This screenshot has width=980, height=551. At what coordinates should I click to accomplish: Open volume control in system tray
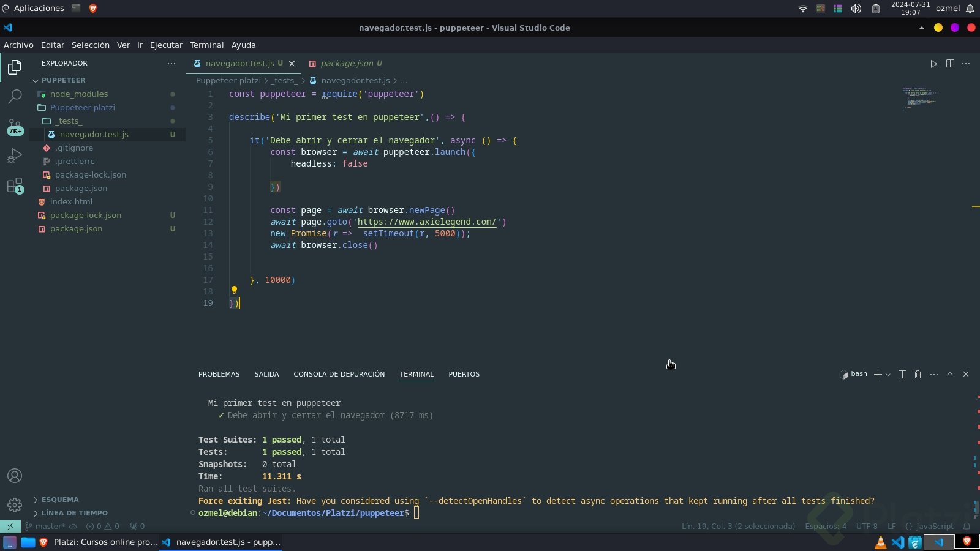click(x=856, y=9)
